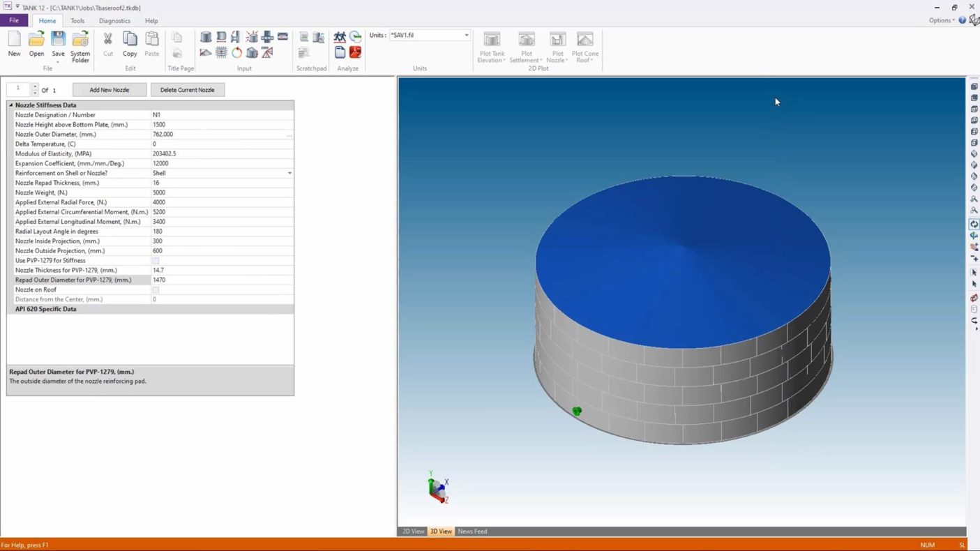Click the Nozzle Weight value field
Image resolution: width=980 pixels, height=551 pixels.
pyautogui.click(x=220, y=193)
